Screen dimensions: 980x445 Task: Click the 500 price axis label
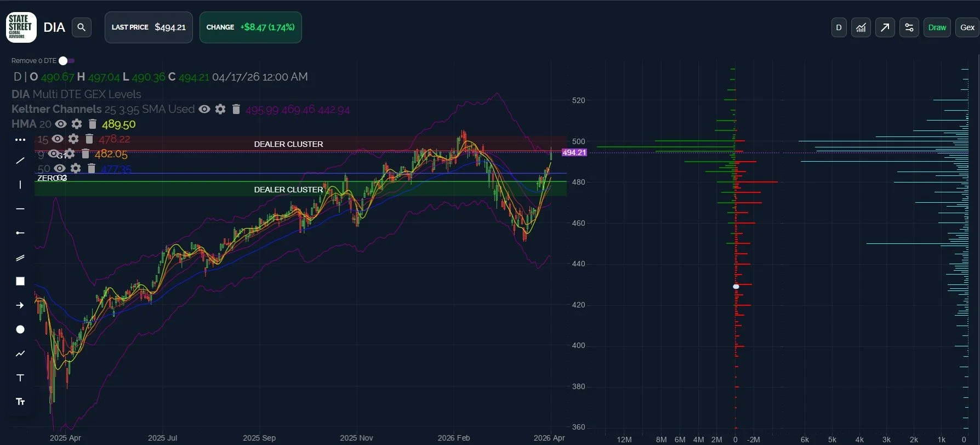(579, 141)
